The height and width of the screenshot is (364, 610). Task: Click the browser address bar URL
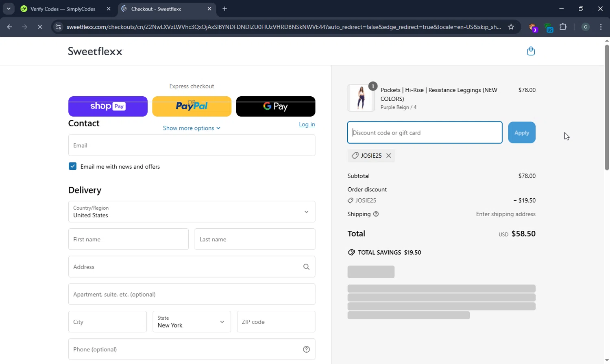coord(283,27)
